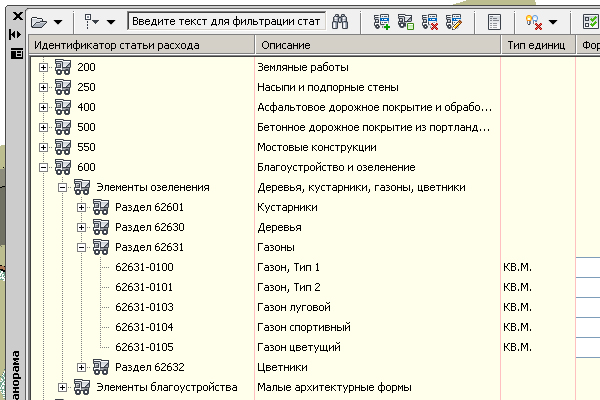This screenshot has height=400, width=600.
Task: Click the highlight lightbulb icon with red X
Action: coord(534,22)
